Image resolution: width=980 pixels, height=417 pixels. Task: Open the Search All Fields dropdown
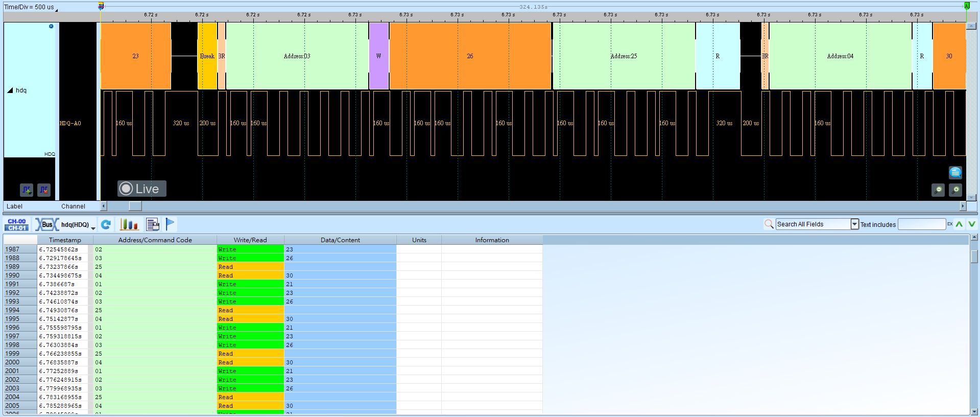(854, 224)
